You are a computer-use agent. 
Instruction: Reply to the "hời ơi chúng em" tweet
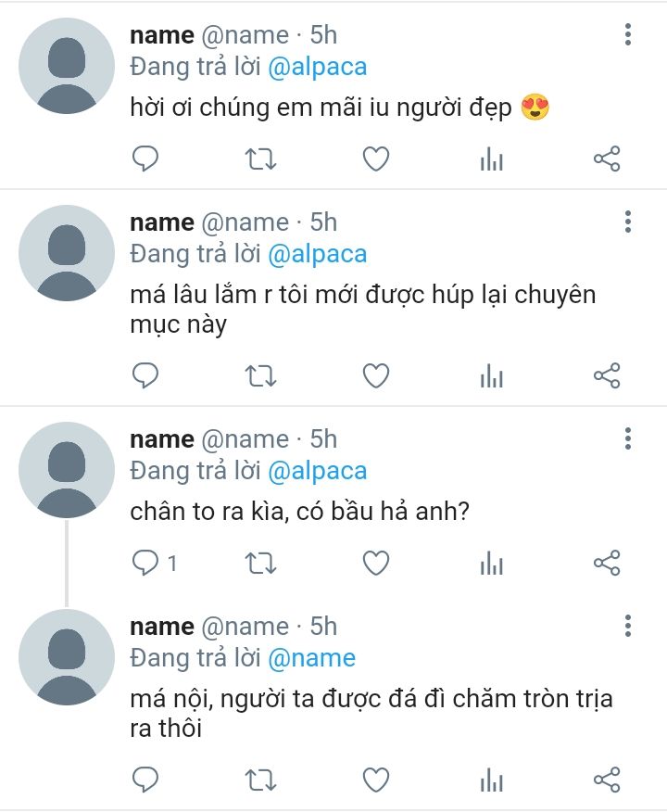pos(145,159)
